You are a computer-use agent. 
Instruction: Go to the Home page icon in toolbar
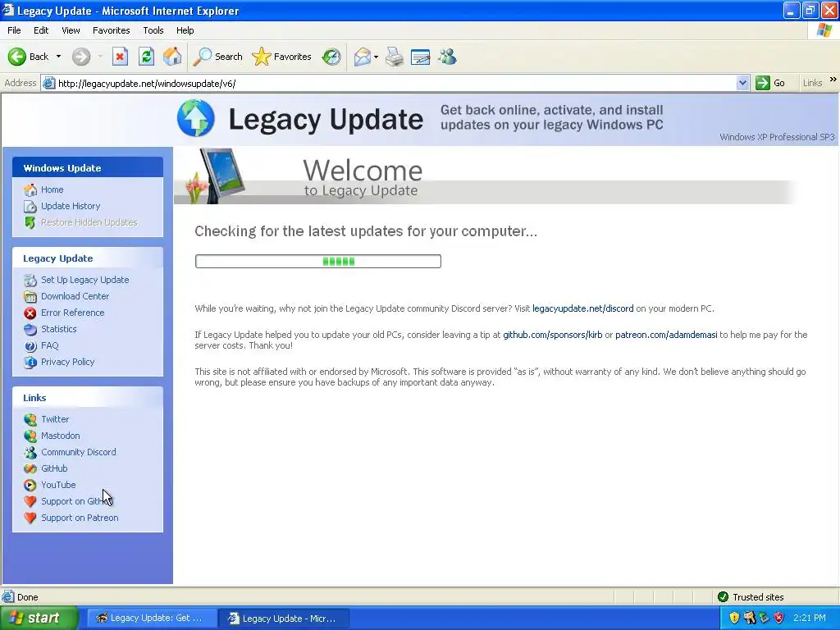(172, 57)
